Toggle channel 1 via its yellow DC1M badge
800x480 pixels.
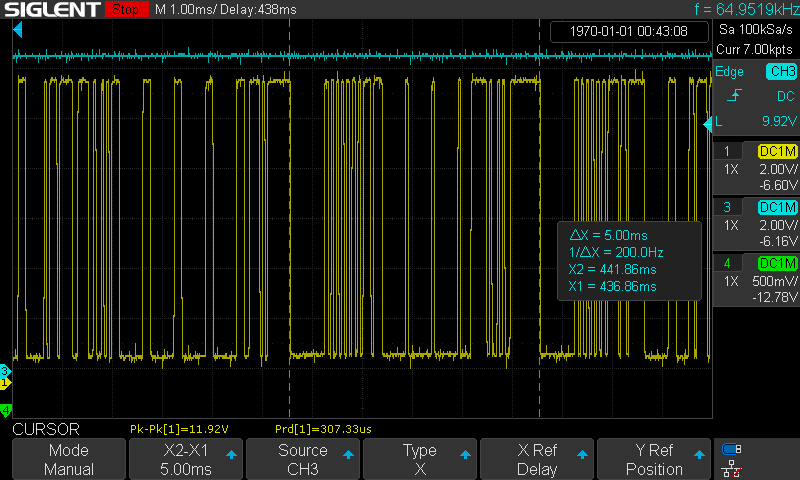point(776,151)
